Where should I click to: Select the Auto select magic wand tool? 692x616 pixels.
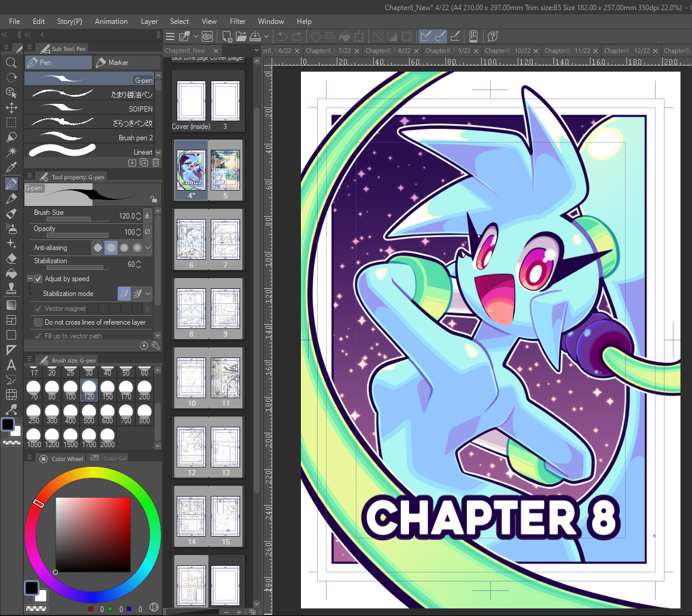tap(11, 152)
